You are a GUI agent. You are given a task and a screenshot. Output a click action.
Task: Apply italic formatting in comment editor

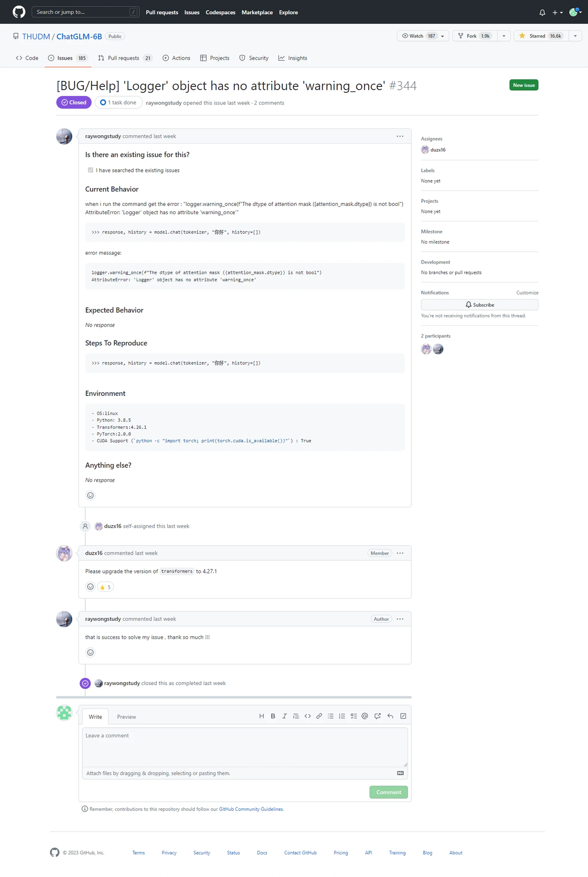pos(284,716)
